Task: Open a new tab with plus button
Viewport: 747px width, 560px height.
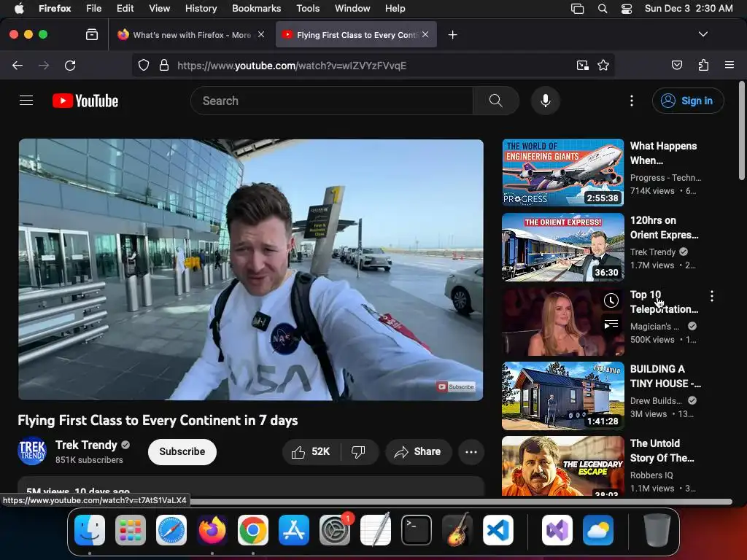Action: [x=452, y=34]
